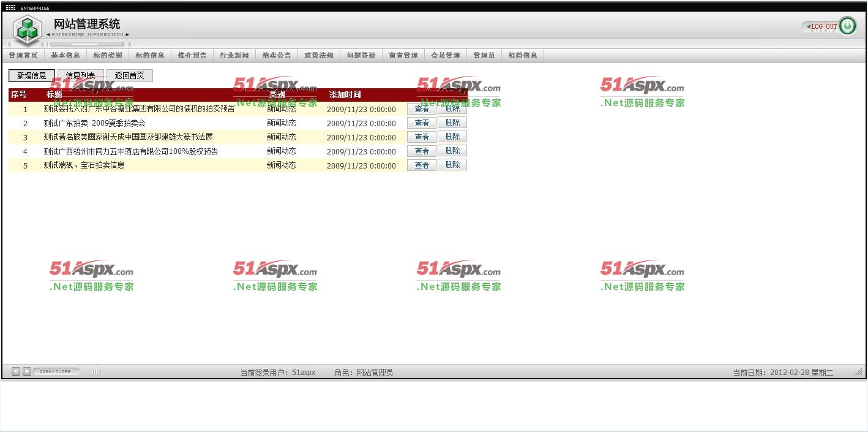Click 删除 for row 1
The image size is (868, 432).
[452, 108]
